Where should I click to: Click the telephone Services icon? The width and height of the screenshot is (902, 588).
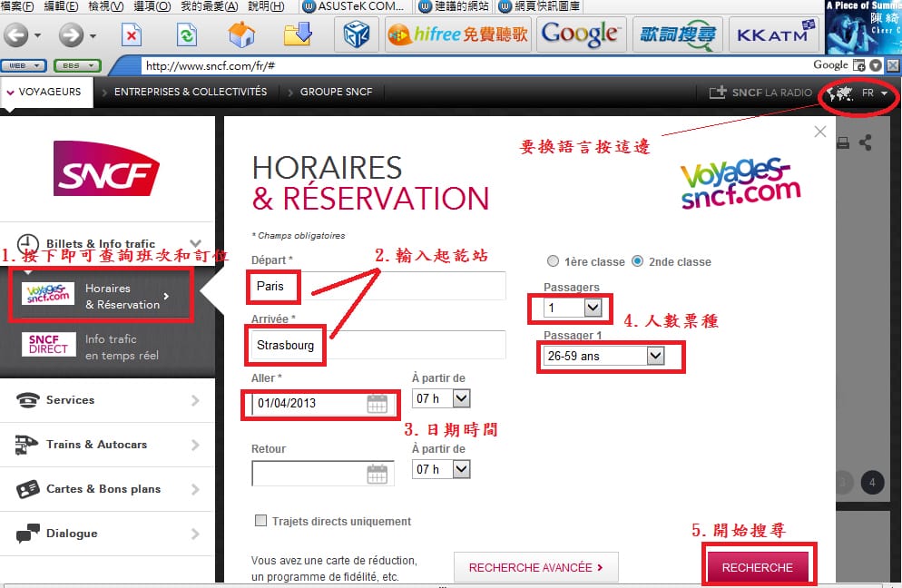pos(28,400)
